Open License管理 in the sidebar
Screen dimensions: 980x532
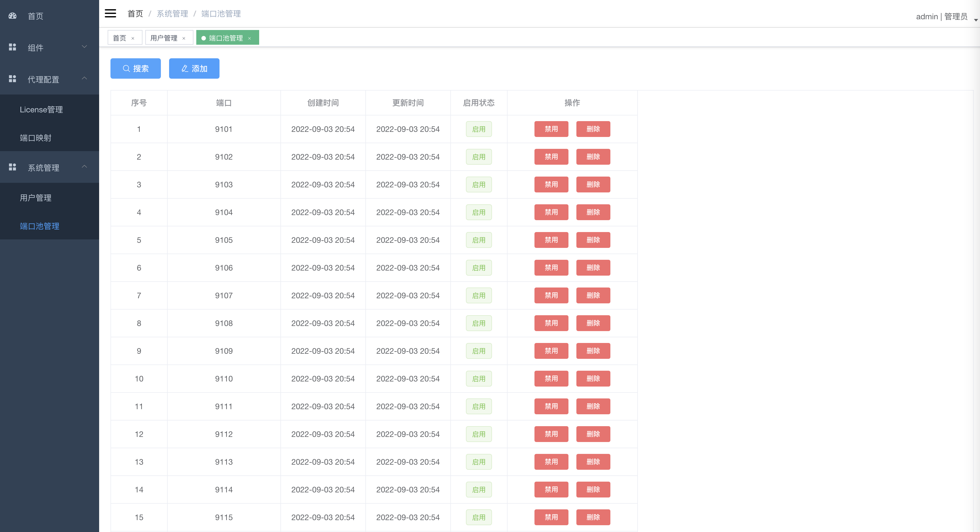pyautogui.click(x=50, y=110)
